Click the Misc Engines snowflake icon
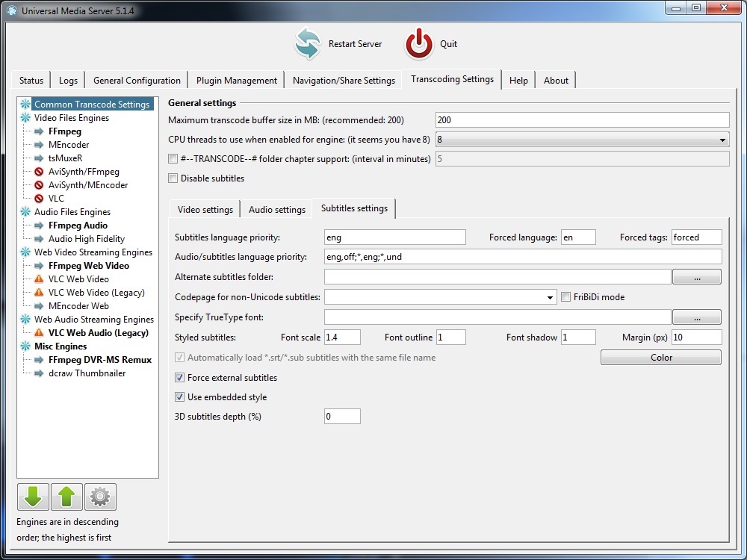 (25, 346)
